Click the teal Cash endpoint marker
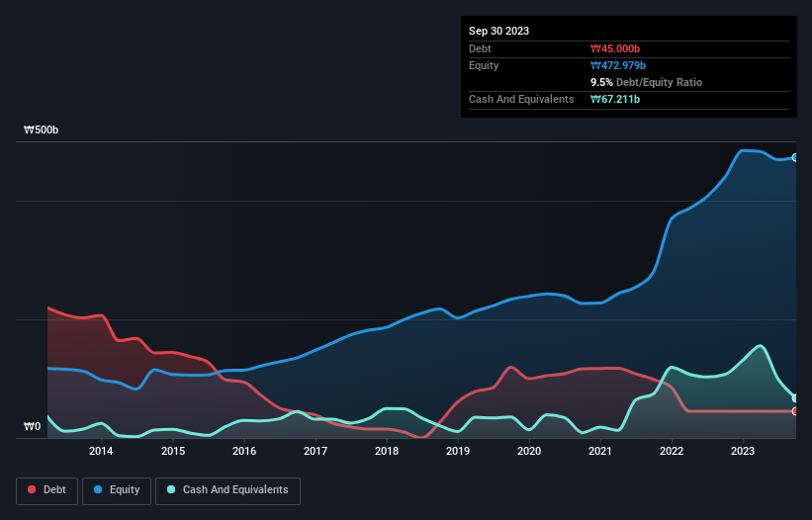This screenshot has width=812, height=520. tap(795, 397)
